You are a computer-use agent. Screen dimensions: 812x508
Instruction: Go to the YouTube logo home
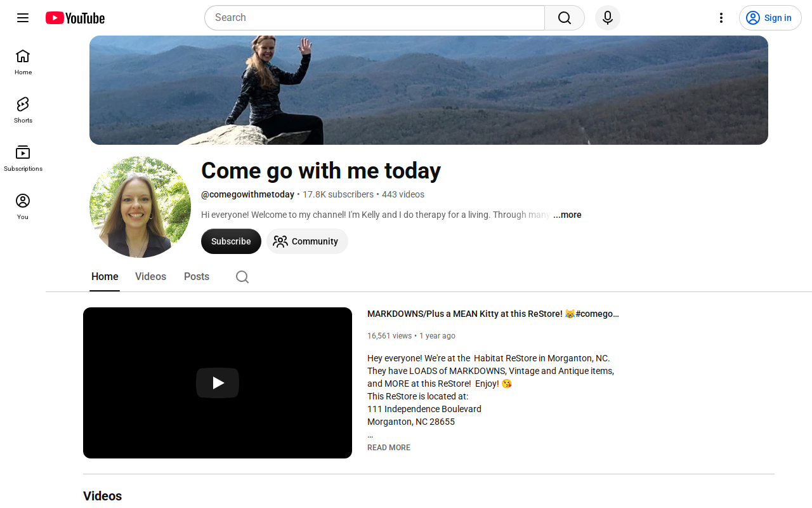75,18
